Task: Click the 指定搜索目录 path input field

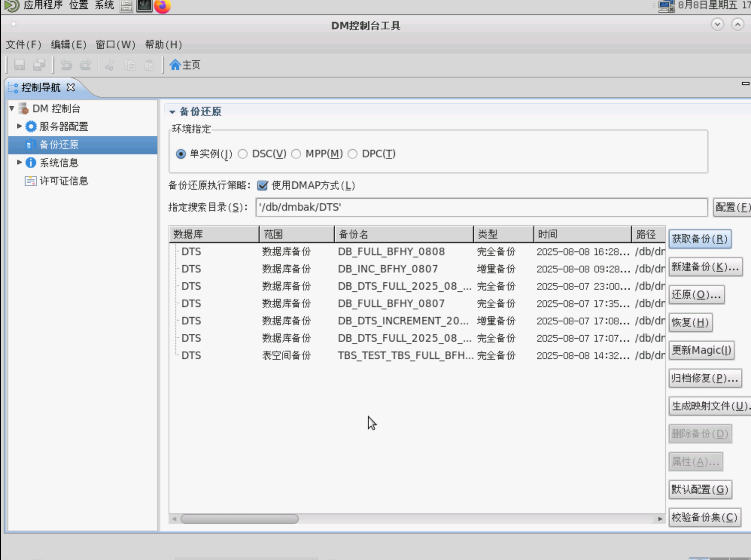Action: click(x=481, y=207)
